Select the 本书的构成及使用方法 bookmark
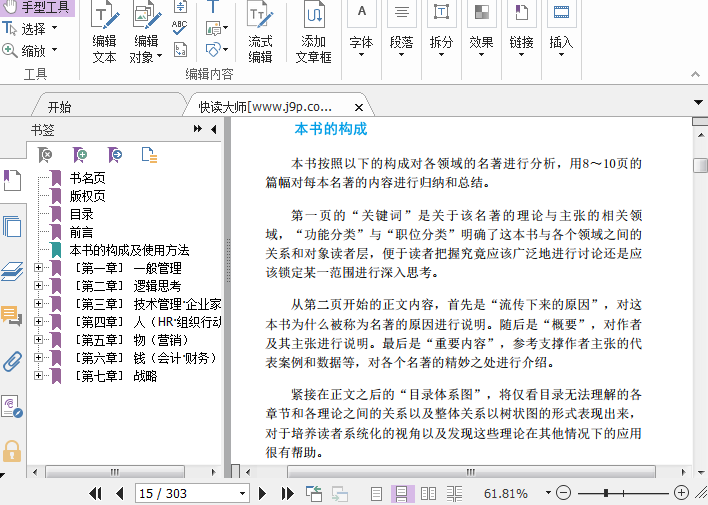The height and width of the screenshot is (505, 708). coord(129,250)
